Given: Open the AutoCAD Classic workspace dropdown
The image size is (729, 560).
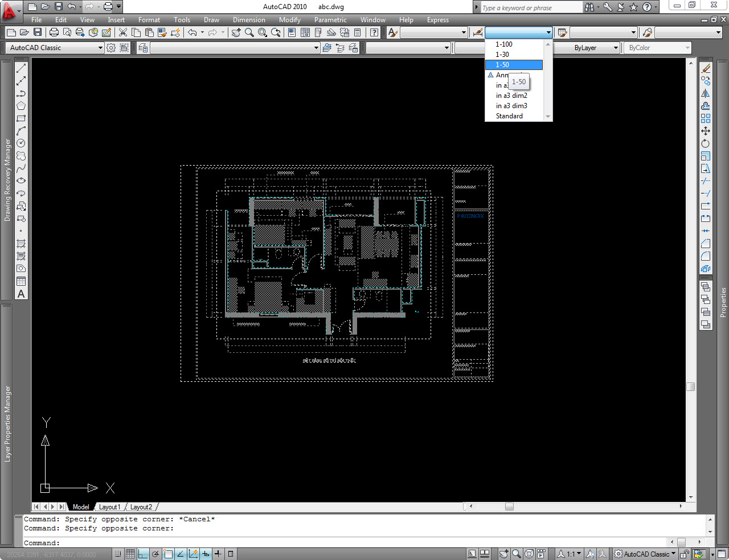Looking at the screenshot, I should point(55,48).
